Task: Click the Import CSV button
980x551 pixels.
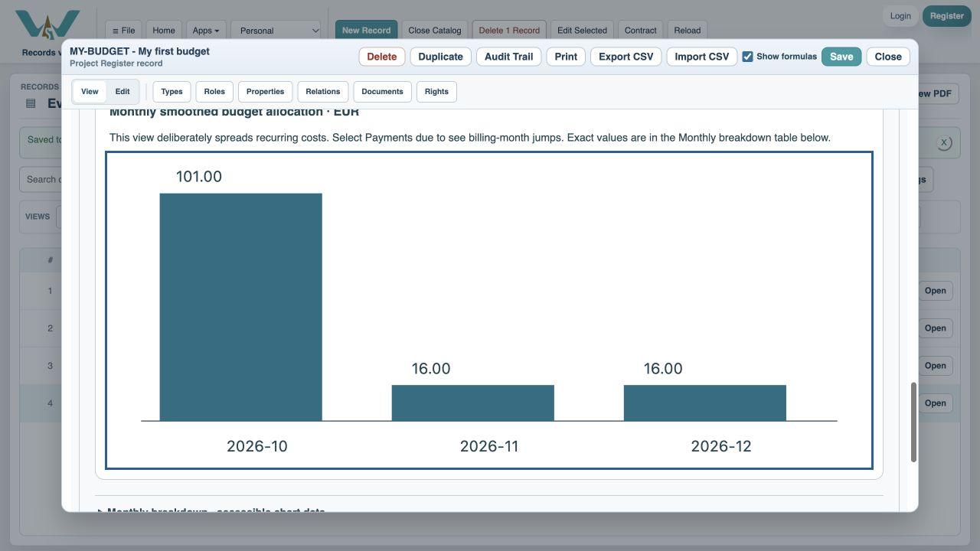Action: (702, 57)
